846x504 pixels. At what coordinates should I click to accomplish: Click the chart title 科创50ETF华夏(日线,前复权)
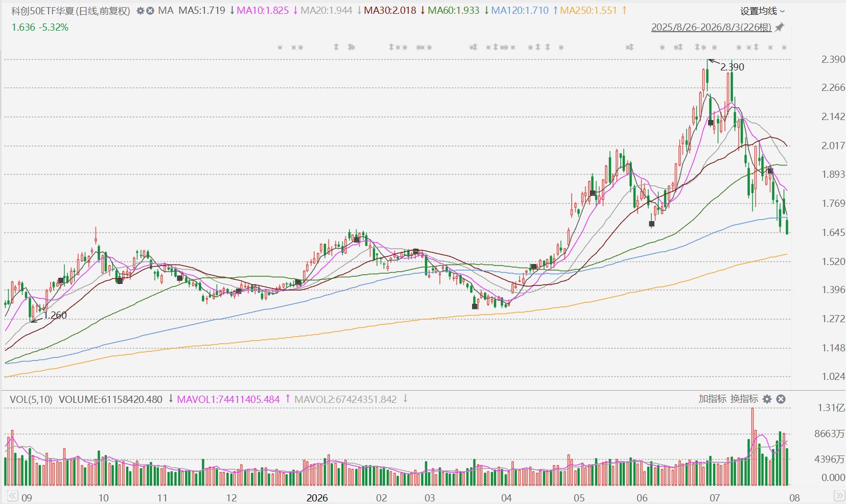coord(71,11)
